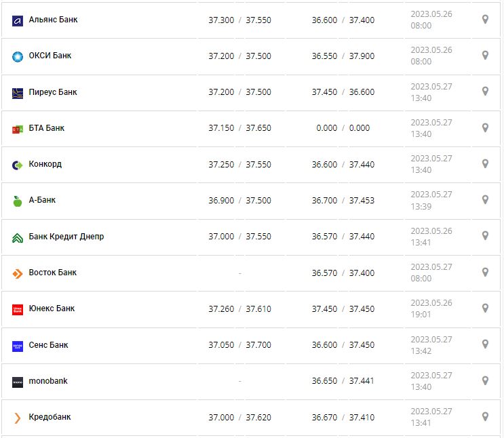Click the ОКСИ Банк logo icon
Image resolution: width=504 pixels, height=438 pixels.
[18, 56]
